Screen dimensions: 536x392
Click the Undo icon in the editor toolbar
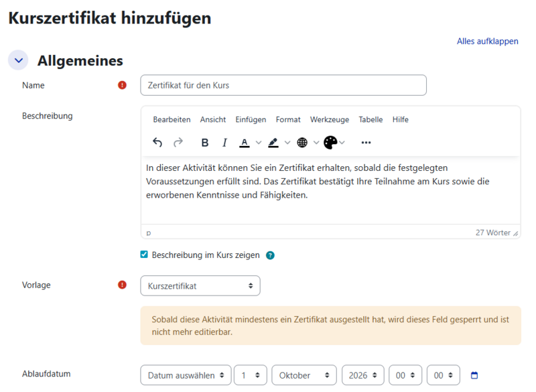click(x=157, y=142)
